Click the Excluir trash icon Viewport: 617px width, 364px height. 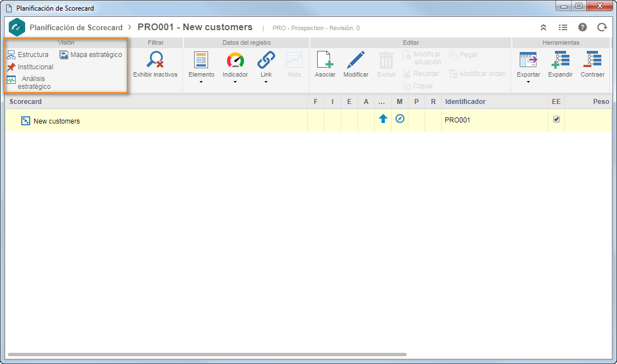pyautogui.click(x=386, y=60)
